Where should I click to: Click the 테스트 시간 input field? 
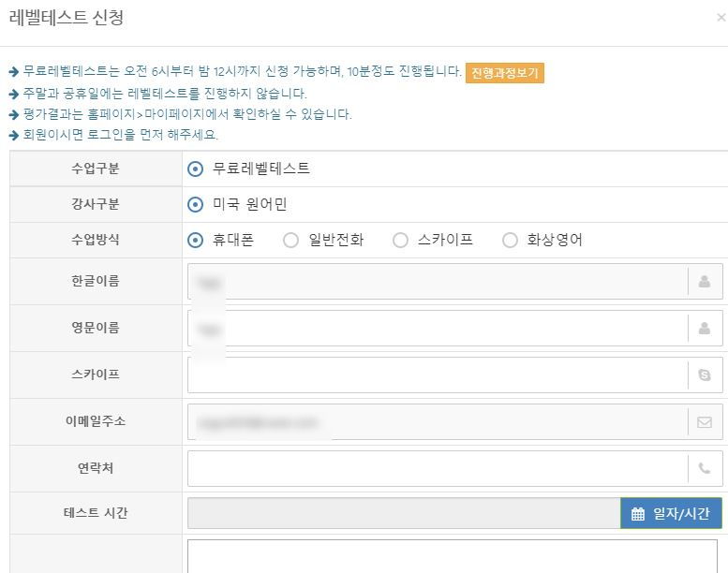tap(404, 513)
